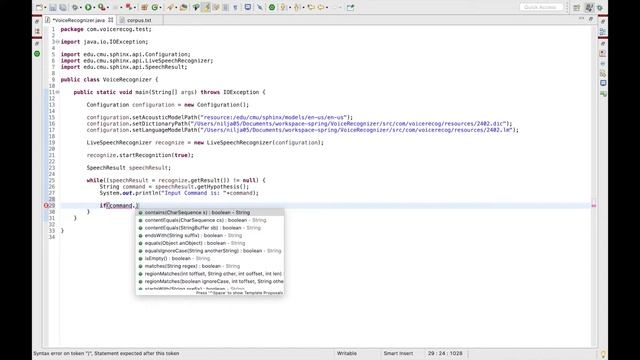Screen dimensions: 640x360
Task: Toggle Show Whitespace Characters icon
Action: point(235,7)
